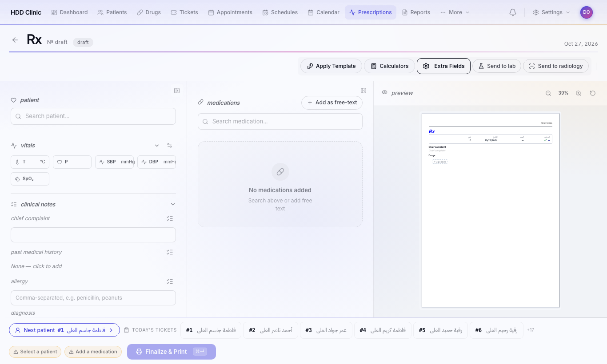Image resolution: width=607 pixels, height=364 pixels.
Task: Click the allergy comma-separated input field
Action: [93, 298]
